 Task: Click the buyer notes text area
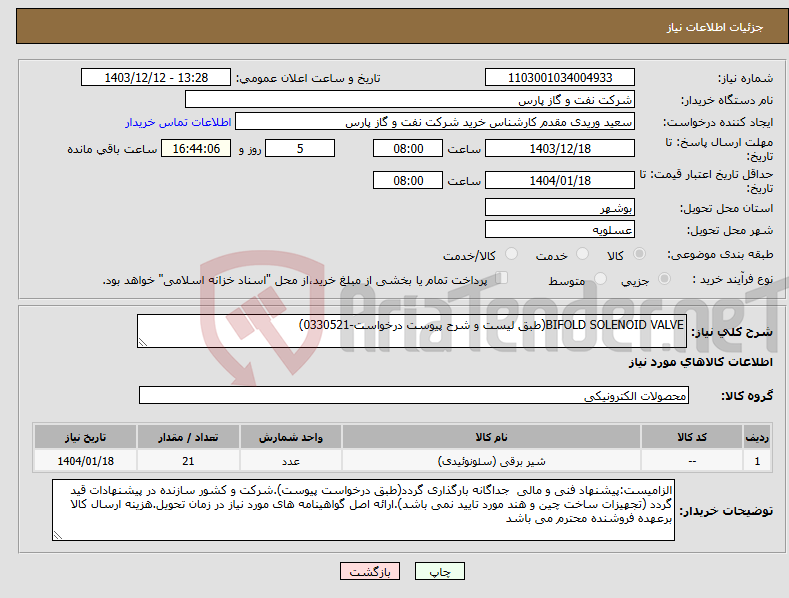pyautogui.click(x=363, y=510)
